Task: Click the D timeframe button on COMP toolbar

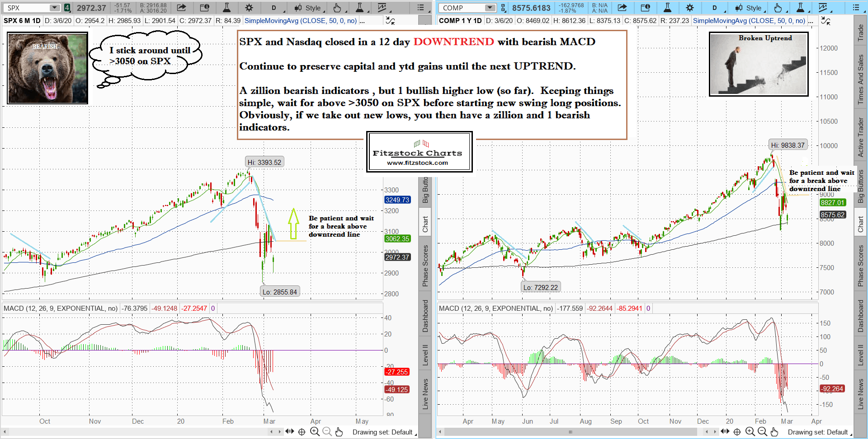Action: point(714,8)
